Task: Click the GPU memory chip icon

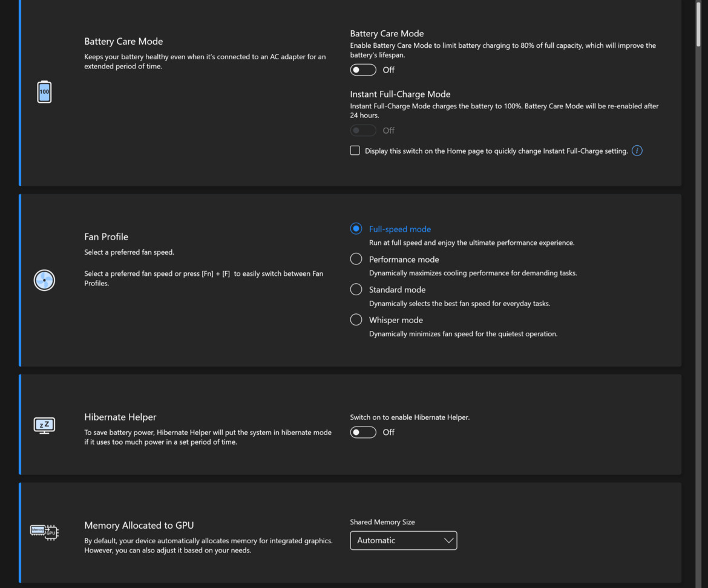Action: point(44,532)
